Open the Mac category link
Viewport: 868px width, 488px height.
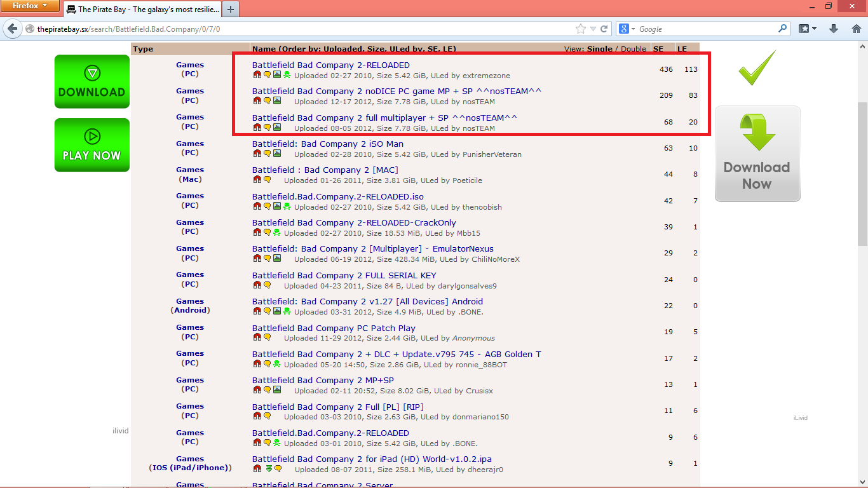pyautogui.click(x=190, y=179)
